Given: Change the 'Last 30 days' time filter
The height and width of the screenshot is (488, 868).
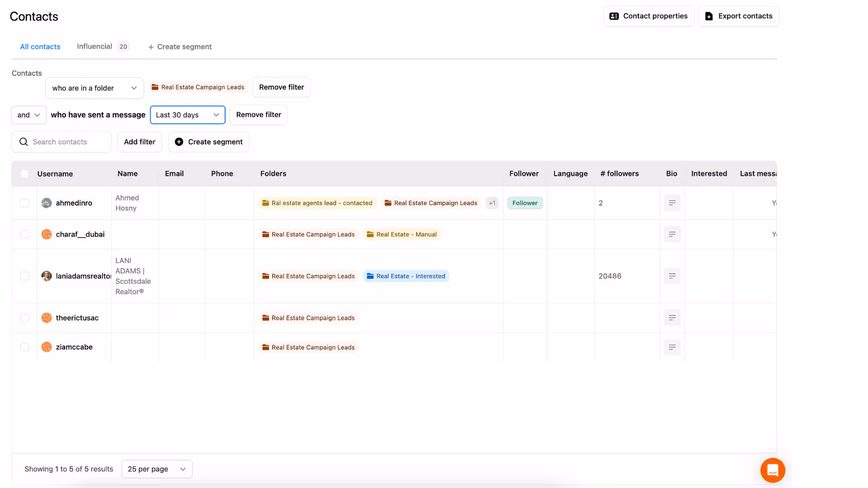Looking at the screenshot, I should 188,115.
